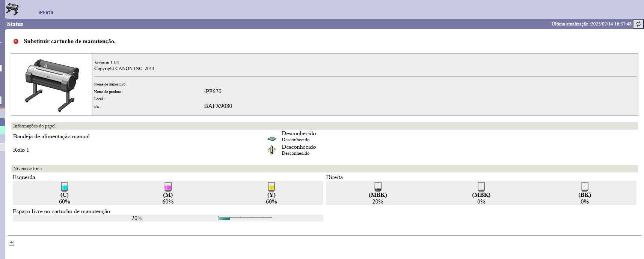Click the (BK) ink tank icon
644x259 pixels.
(x=585, y=187)
